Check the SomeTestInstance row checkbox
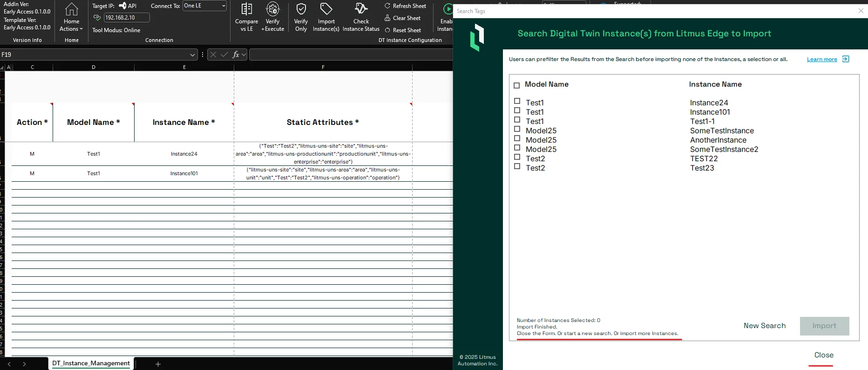The height and width of the screenshot is (370, 868). tap(517, 129)
